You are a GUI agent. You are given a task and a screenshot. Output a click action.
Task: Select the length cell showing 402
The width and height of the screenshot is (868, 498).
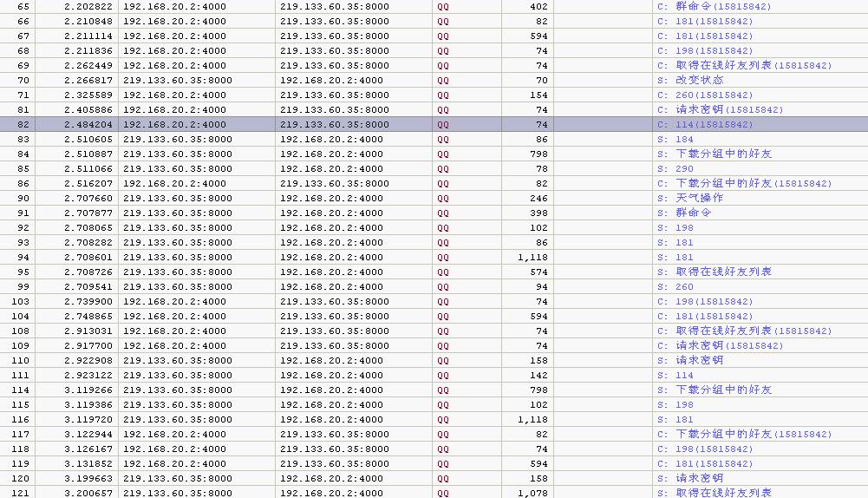point(538,7)
